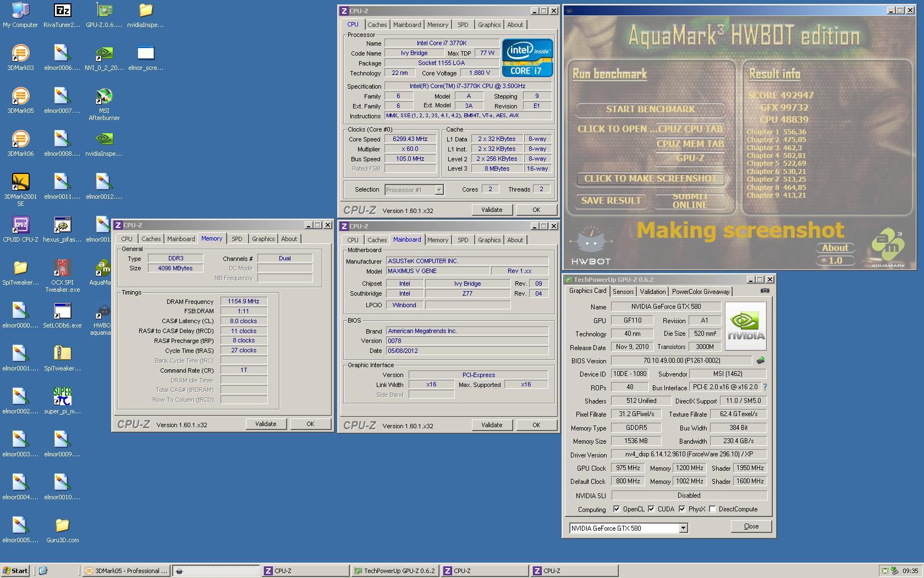Click GPU-Z bus interface question mark
This screenshot has height=578, width=924.
(765, 387)
